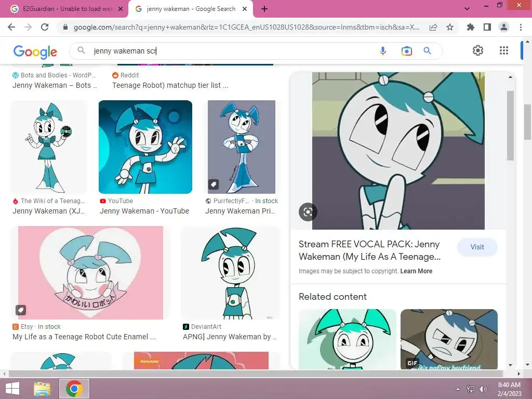
Task: Open the Windows Start menu
Action: tap(12, 389)
